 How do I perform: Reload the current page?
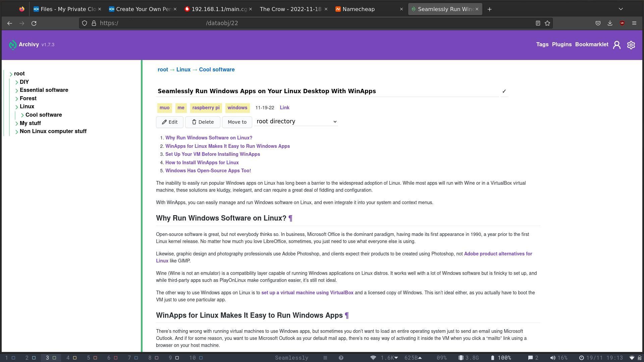point(34,23)
